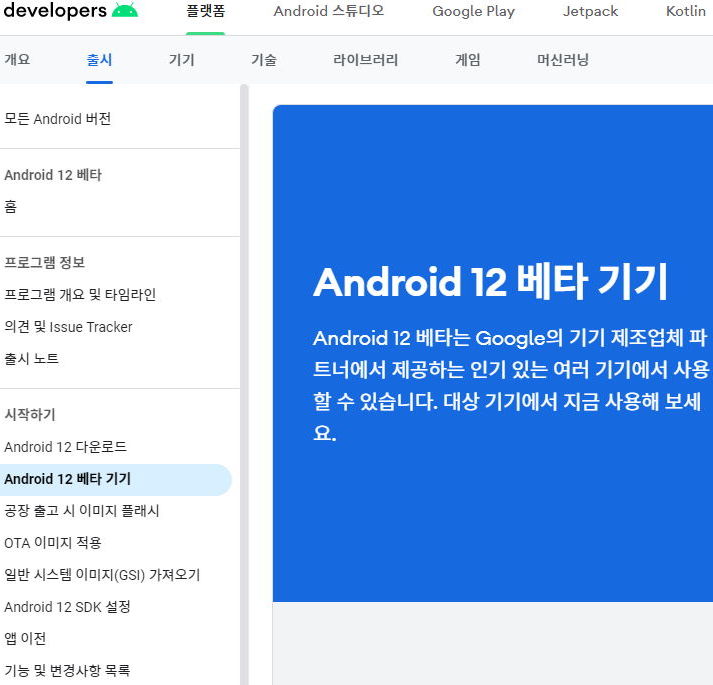Click the Android developers logo
This screenshot has height=685, width=713.
point(70,10)
